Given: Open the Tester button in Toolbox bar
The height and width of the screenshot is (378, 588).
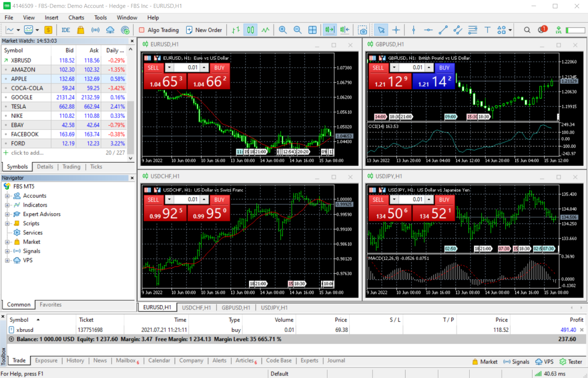Looking at the screenshot, I should coord(571,362).
